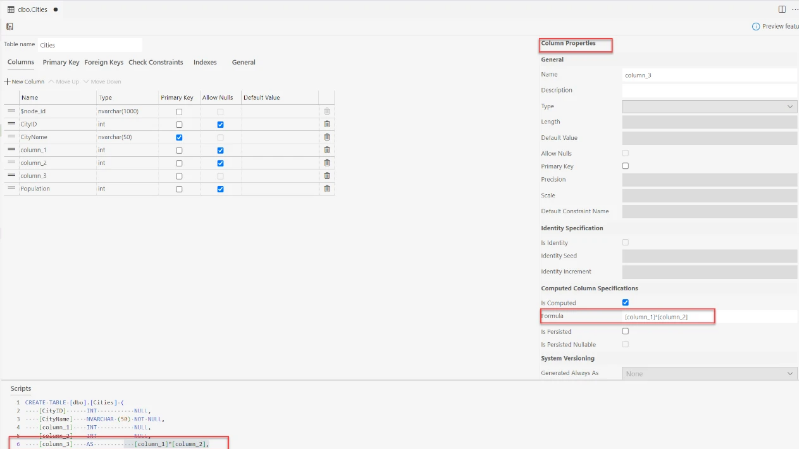The image size is (799, 449).
Task: Select the dbo.Cities editor tab
Action: coord(33,9)
